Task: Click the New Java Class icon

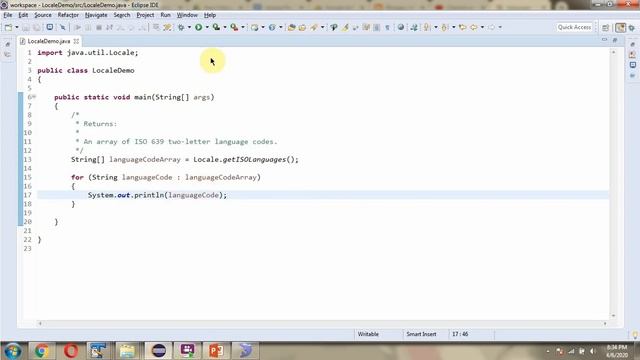Action: (272, 27)
